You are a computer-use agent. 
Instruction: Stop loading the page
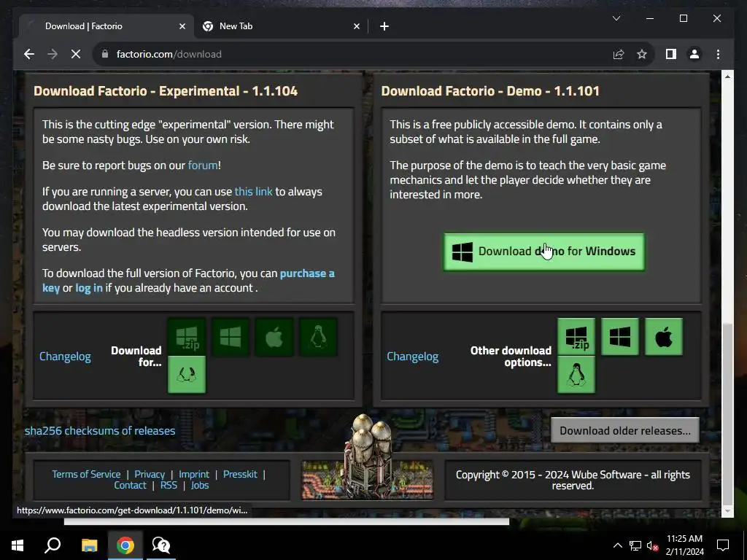point(76,54)
